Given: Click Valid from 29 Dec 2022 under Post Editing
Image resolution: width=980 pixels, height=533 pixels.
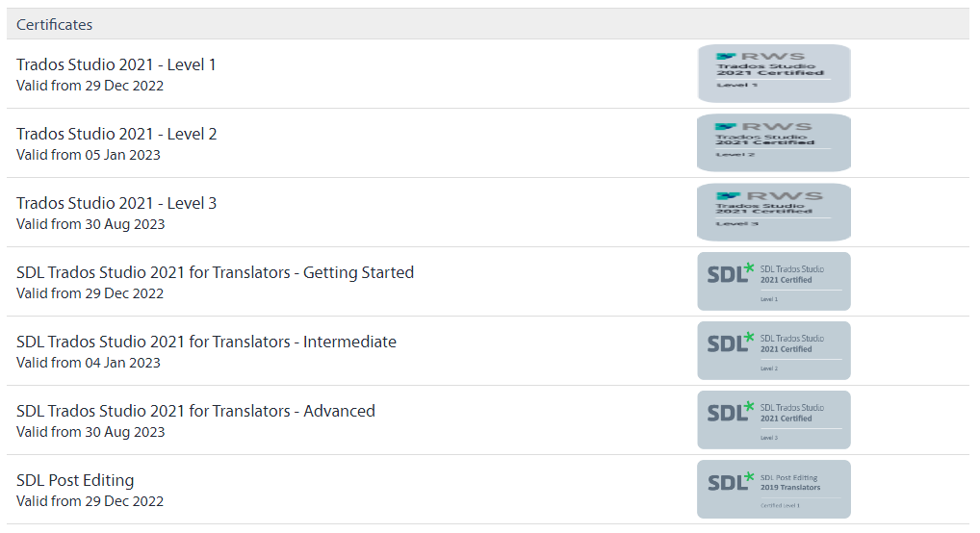Looking at the screenshot, I should [90, 502].
